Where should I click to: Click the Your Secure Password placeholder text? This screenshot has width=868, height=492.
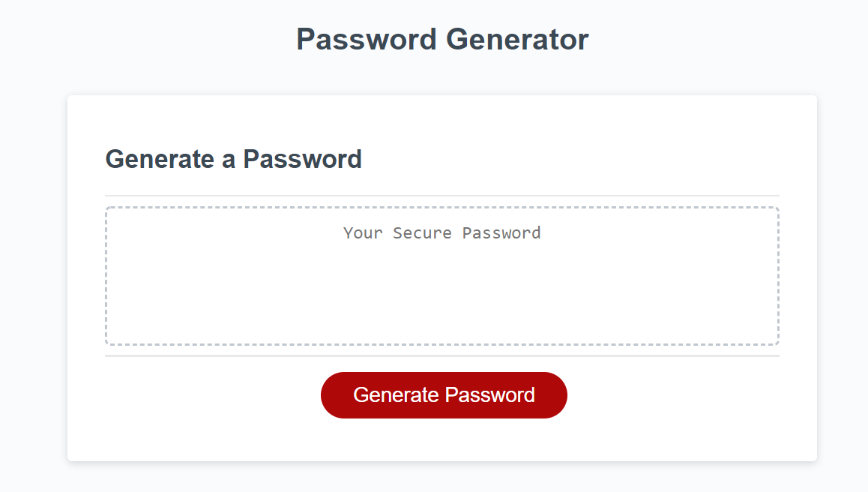coord(442,232)
